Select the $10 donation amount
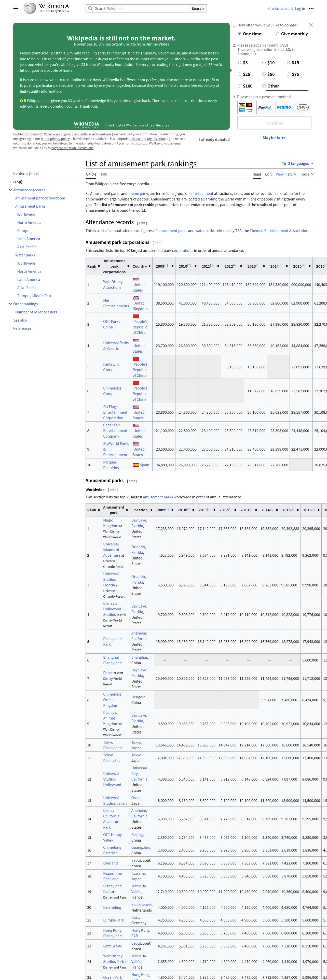This screenshot has width=327, height=980. click(264, 62)
